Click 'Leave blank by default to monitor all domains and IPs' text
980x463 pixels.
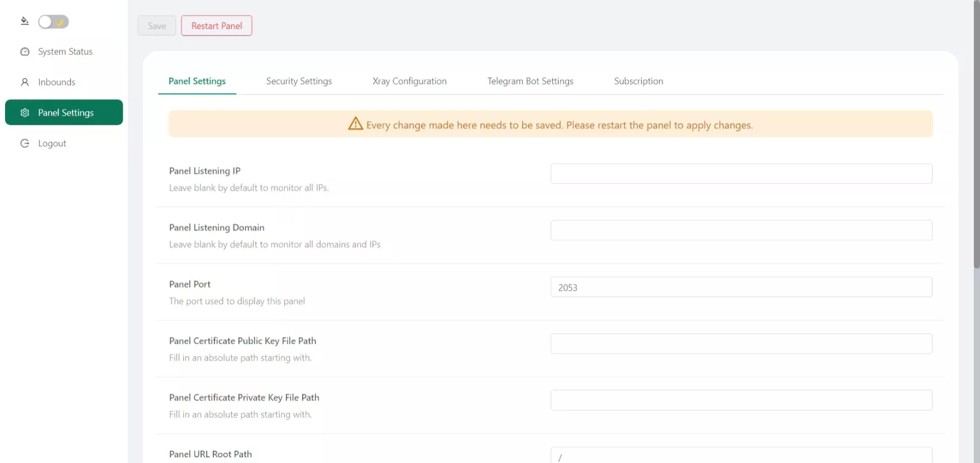pos(275,244)
